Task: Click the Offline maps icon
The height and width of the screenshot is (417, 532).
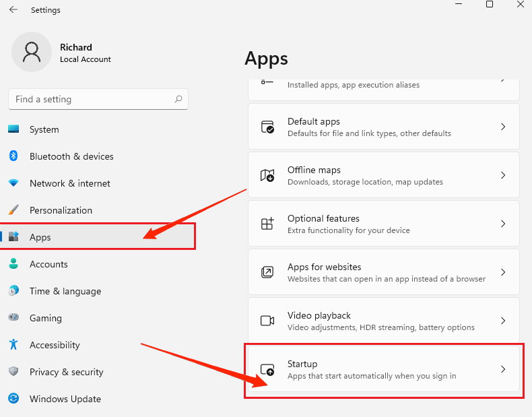Action: coord(267,175)
